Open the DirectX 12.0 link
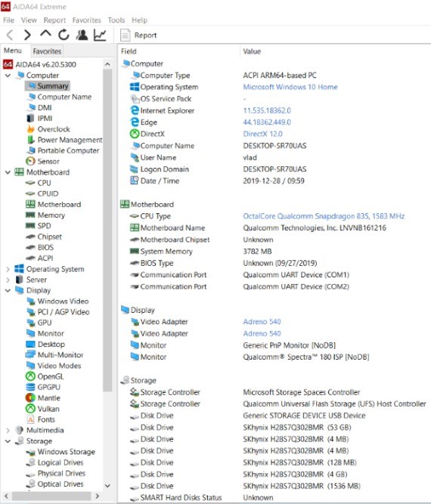431x504 pixels. click(x=263, y=134)
